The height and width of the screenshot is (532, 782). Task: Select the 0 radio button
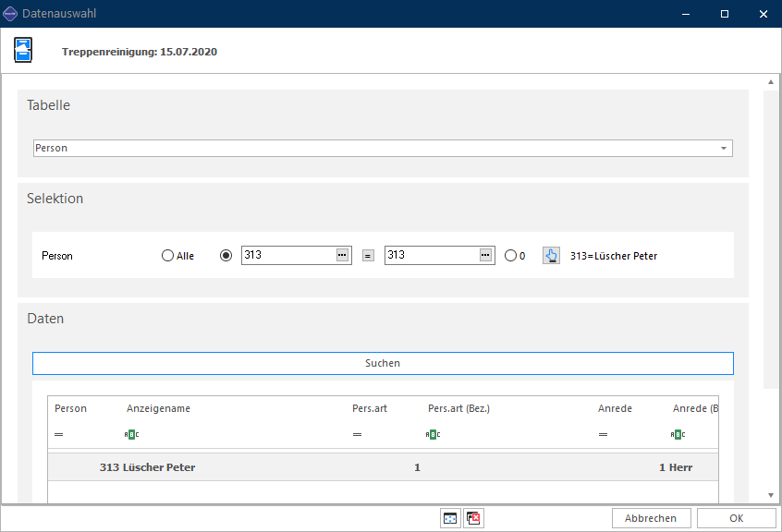510,256
